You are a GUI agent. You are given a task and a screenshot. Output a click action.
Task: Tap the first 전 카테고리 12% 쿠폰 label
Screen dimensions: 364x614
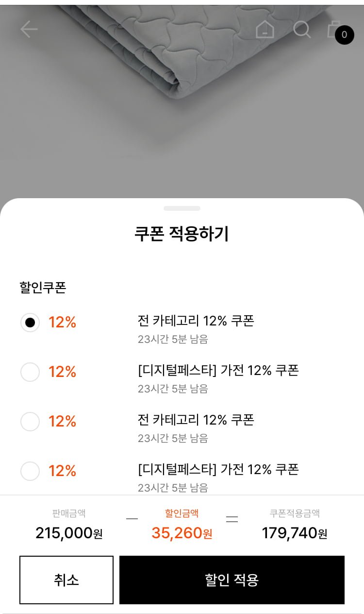pos(196,321)
